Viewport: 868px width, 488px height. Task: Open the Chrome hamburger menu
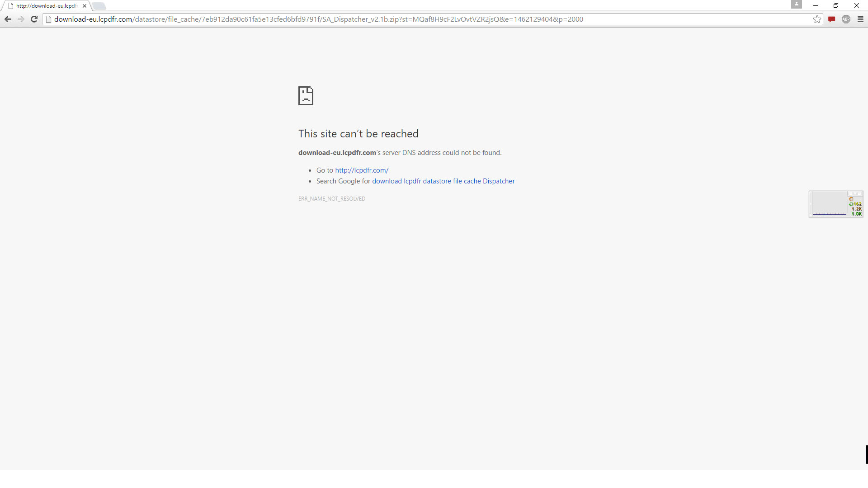(860, 19)
